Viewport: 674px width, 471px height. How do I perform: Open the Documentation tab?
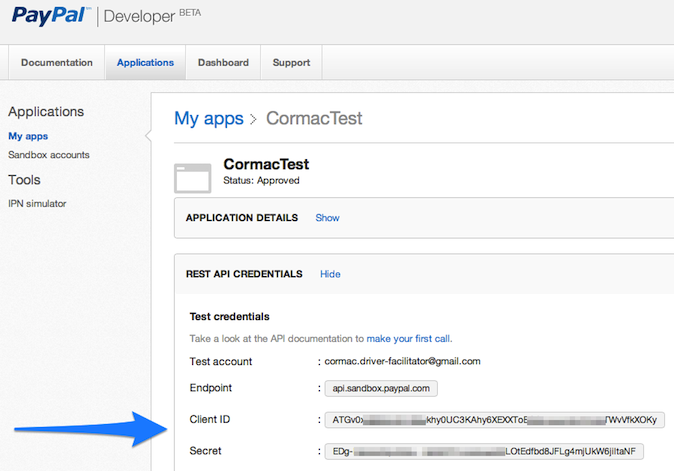pyautogui.click(x=56, y=62)
